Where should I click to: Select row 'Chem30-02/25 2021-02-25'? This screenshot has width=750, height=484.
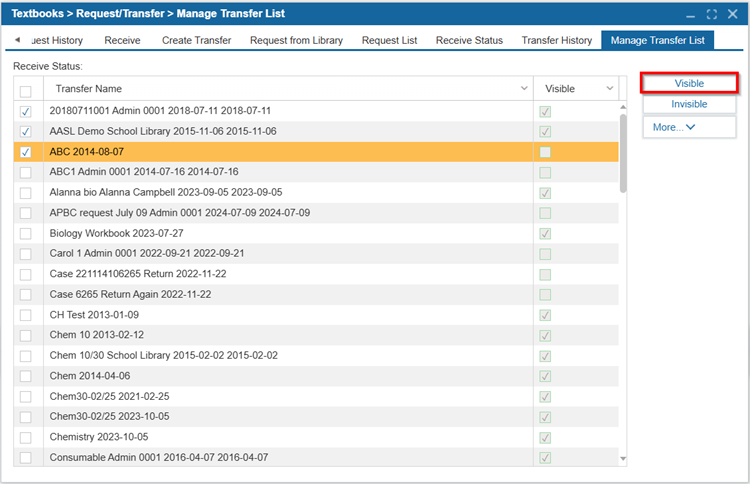[316, 396]
